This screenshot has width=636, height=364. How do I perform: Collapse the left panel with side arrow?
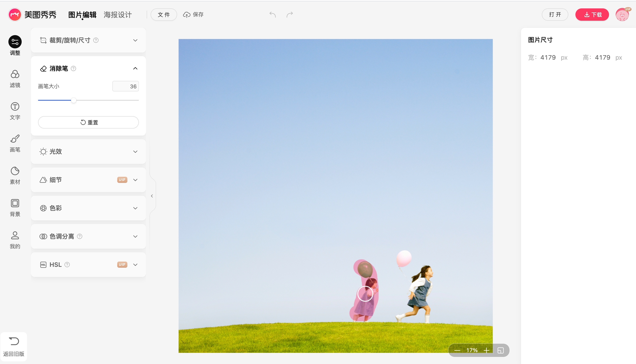tap(152, 196)
